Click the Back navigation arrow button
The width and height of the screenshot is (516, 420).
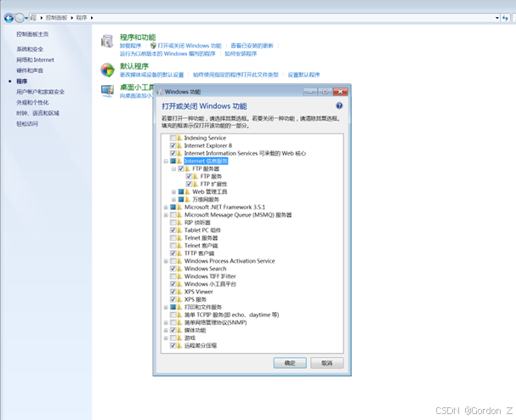pos(9,18)
